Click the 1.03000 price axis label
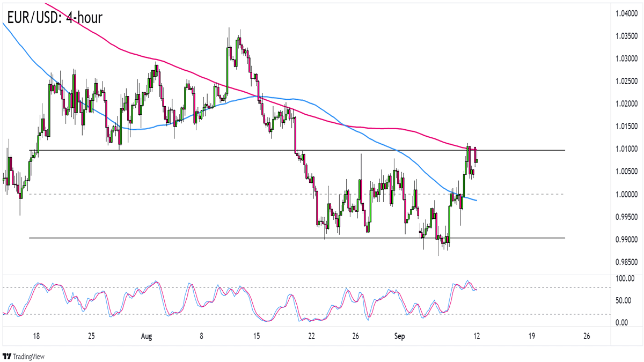 pyautogui.click(x=627, y=58)
